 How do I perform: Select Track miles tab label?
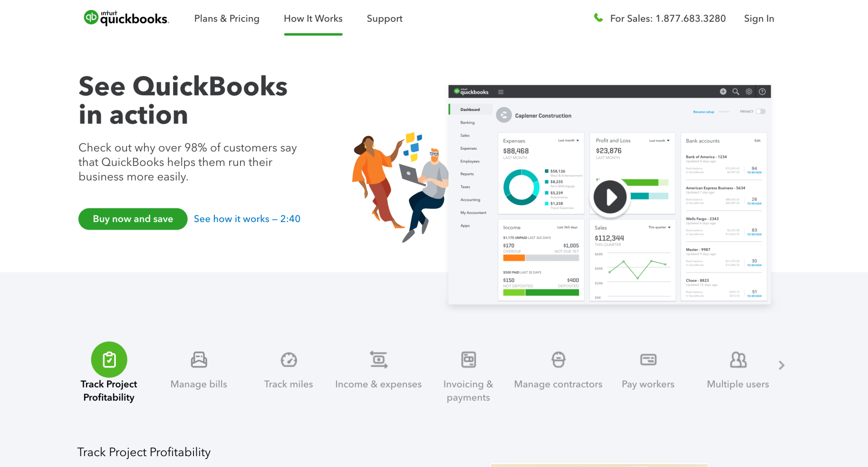(x=288, y=384)
